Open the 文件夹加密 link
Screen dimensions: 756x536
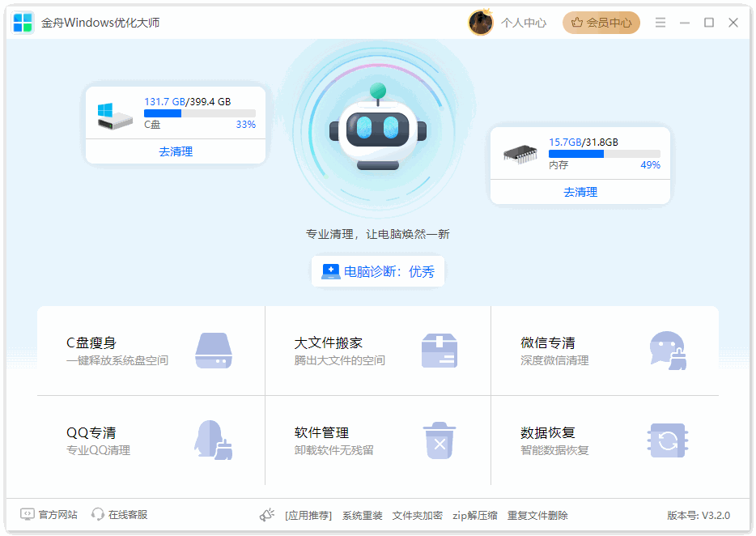418,516
